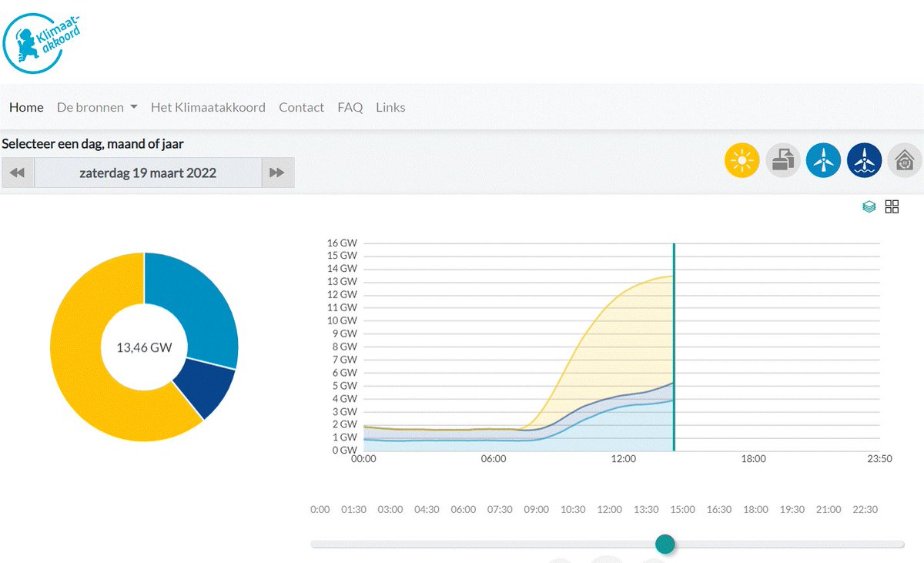924x563 pixels.
Task: Switch to the FAQ section
Action: point(350,107)
